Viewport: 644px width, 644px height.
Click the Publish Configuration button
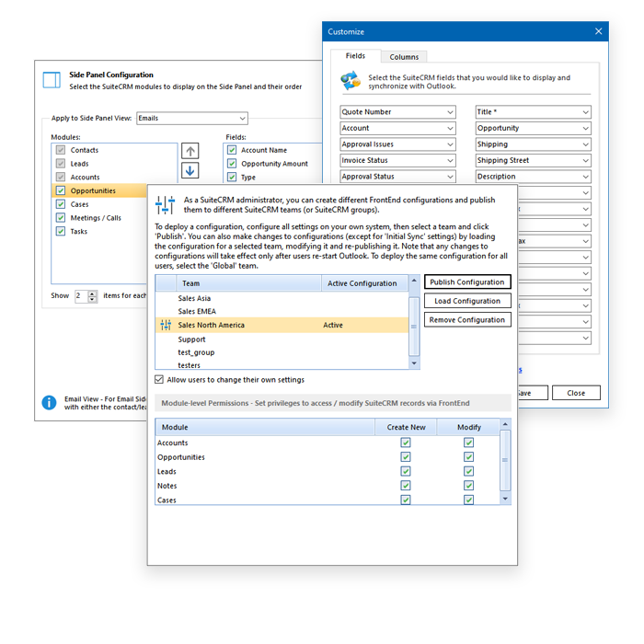coord(467,282)
